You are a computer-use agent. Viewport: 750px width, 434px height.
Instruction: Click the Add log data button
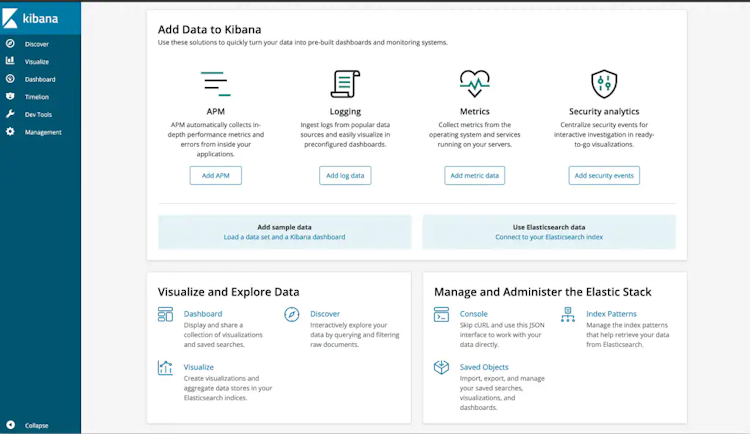346,176
